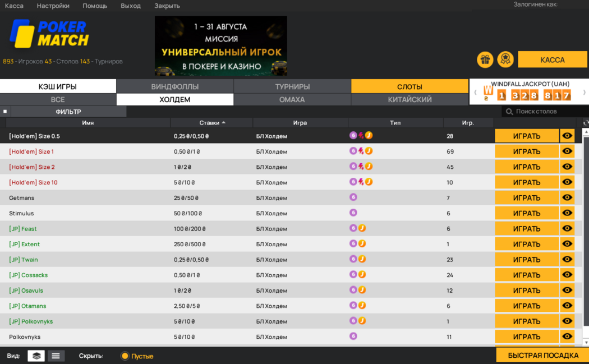Open the gift bonuses icon
Screen dimensions: 589x364
tap(485, 59)
